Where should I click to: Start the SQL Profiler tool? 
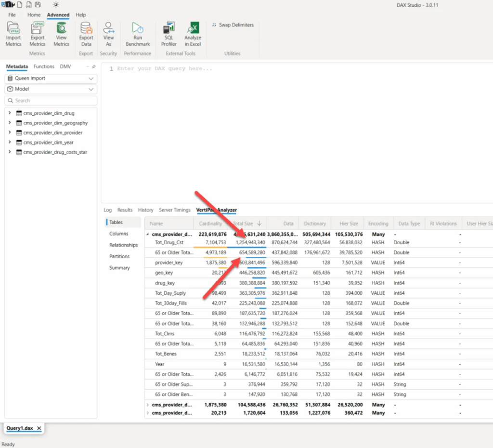pyautogui.click(x=169, y=29)
